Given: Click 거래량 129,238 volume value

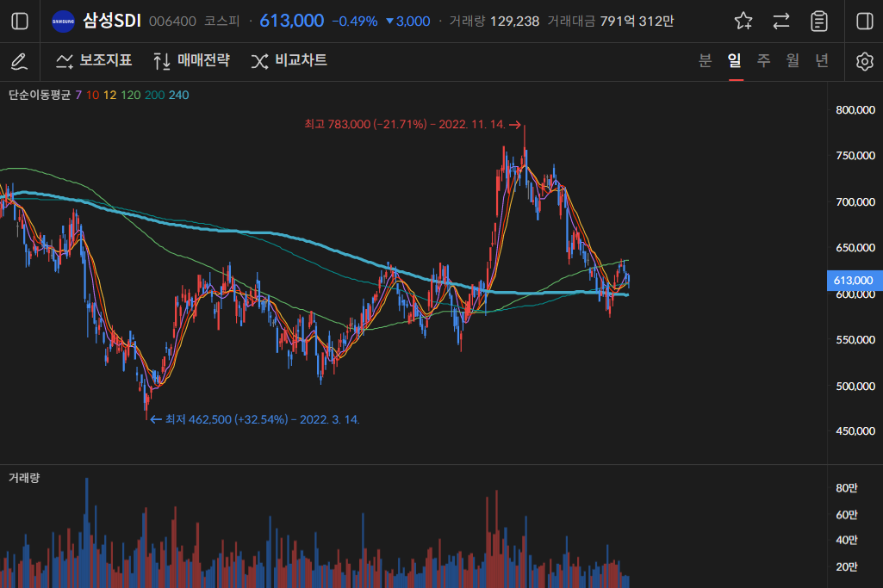Looking at the screenshot, I should click(x=494, y=22).
